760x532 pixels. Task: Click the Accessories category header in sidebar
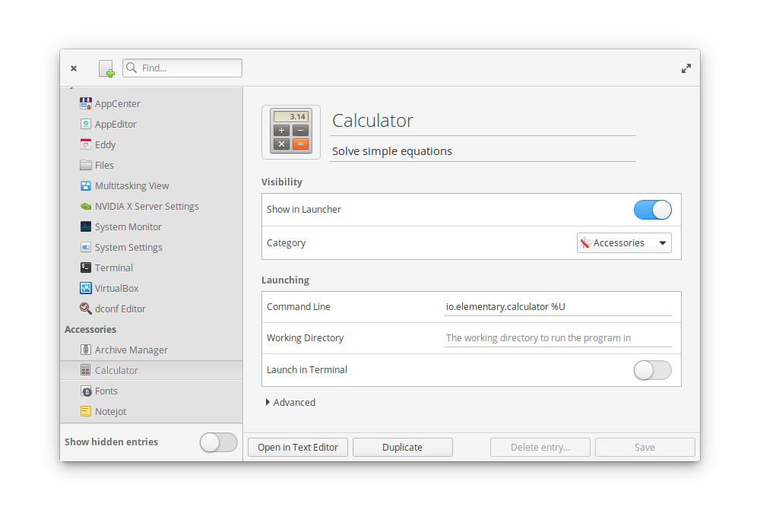coord(90,330)
